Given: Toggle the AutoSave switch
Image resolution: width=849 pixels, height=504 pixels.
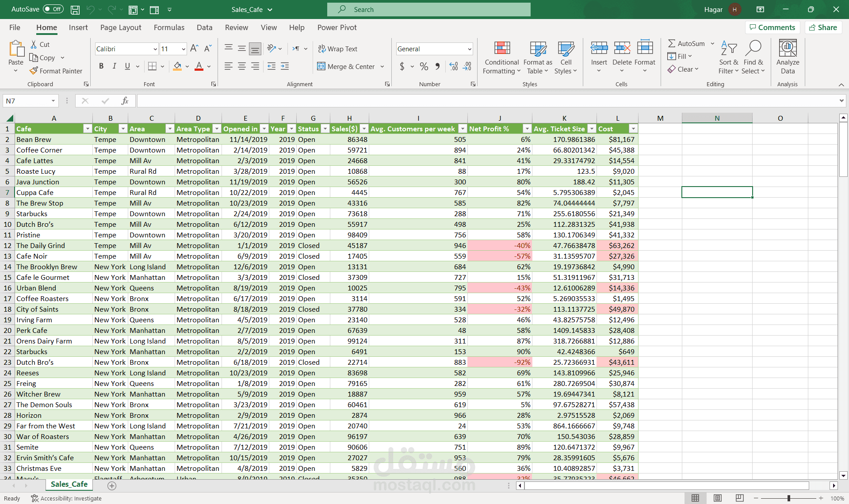Looking at the screenshot, I should 54,9.
